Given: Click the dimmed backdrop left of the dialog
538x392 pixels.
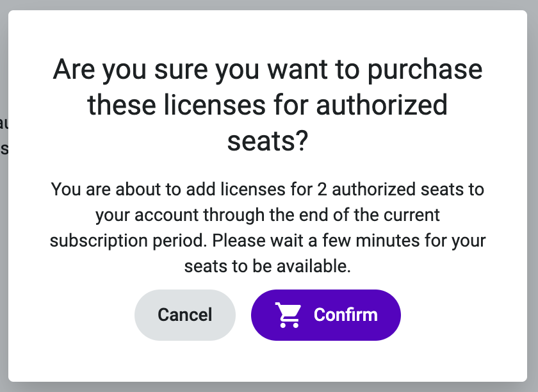Looking at the screenshot, I should 4,240.
